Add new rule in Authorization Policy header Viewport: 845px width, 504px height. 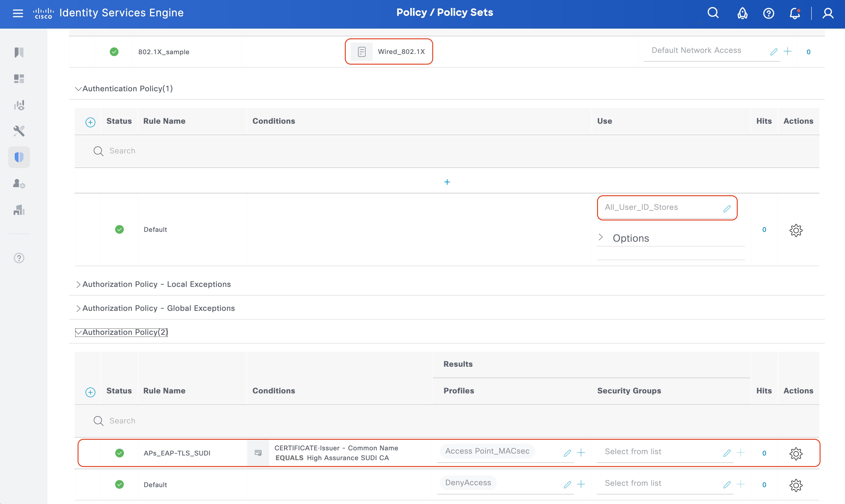[x=90, y=392]
